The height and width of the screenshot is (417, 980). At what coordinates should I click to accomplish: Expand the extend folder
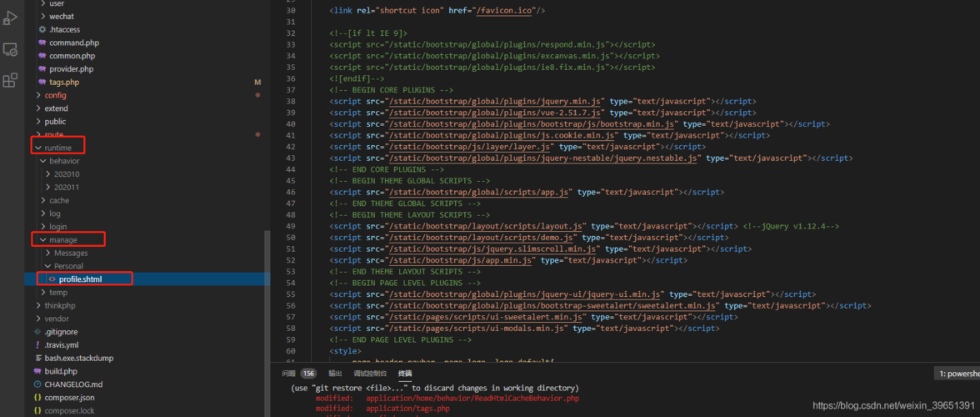(x=37, y=108)
